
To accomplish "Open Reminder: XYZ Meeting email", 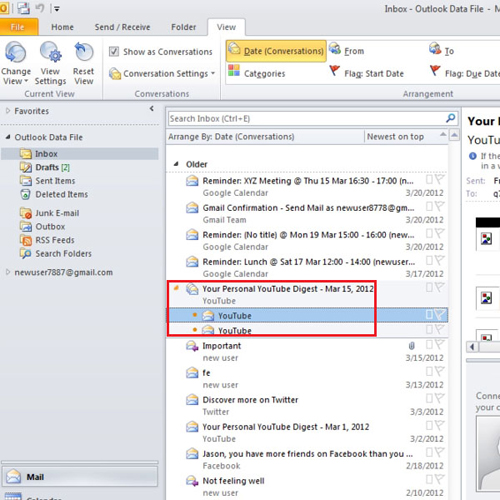I will (x=307, y=187).
